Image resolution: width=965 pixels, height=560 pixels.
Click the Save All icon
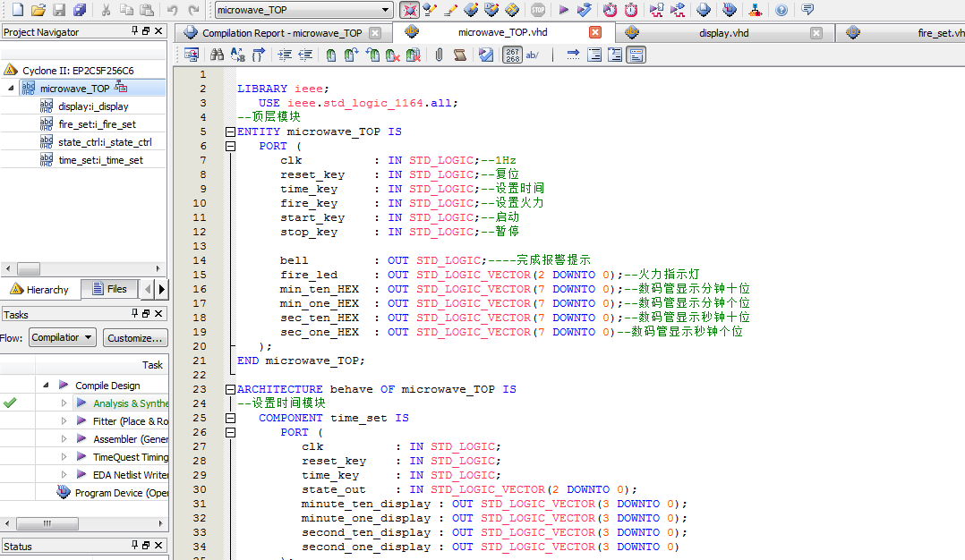click(x=80, y=10)
